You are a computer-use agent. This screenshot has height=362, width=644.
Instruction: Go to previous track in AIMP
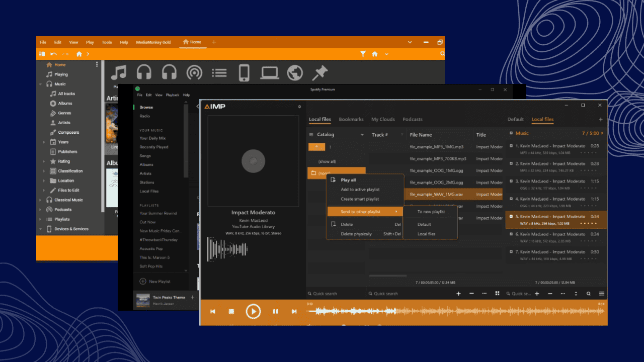[x=213, y=312]
